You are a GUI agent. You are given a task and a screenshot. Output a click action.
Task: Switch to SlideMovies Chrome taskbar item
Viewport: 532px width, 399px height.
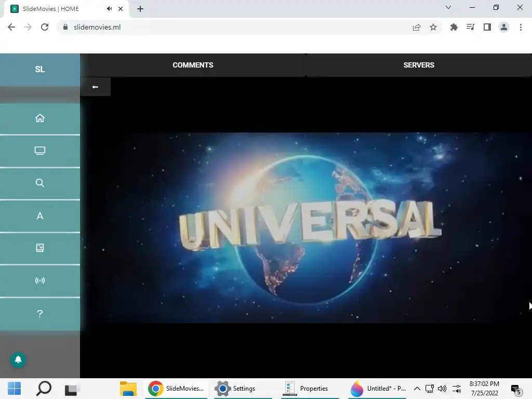(x=176, y=389)
